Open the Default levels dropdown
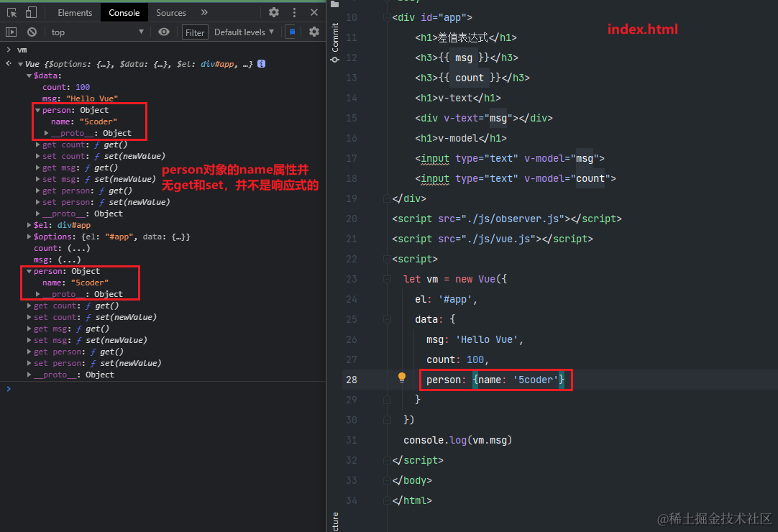The image size is (778, 532). click(x=244, y=32)
